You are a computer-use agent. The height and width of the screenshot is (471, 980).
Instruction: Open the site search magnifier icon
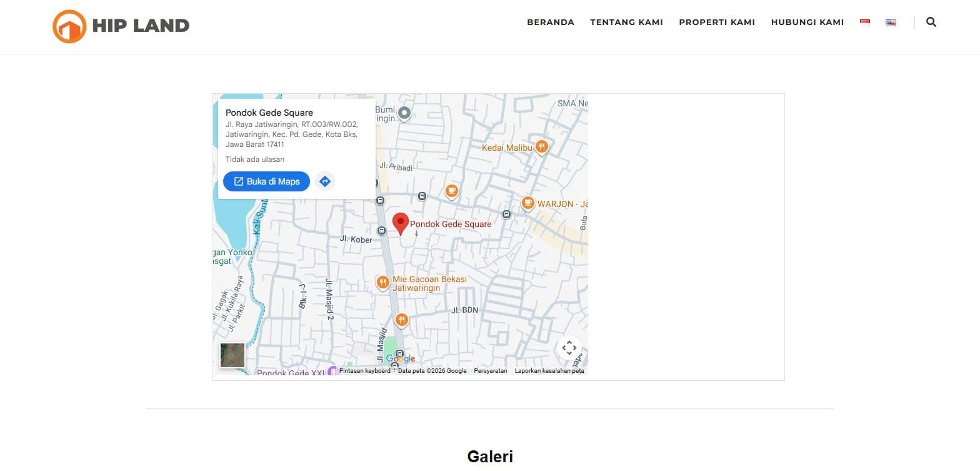tap(931, 22)
